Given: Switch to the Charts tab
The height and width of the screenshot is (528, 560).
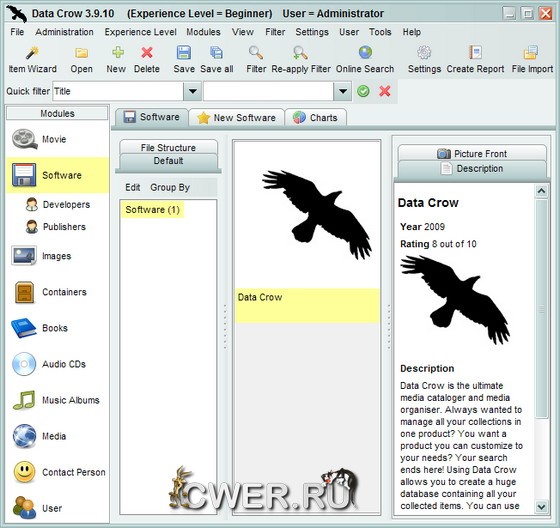Looking at the screenshot, I should click(x=315, y=118).
